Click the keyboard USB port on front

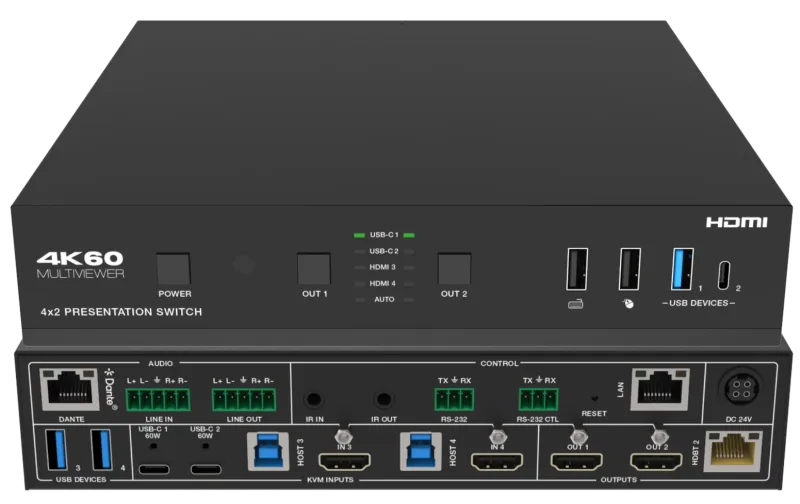pyautogui.click(x=577, y=269)
